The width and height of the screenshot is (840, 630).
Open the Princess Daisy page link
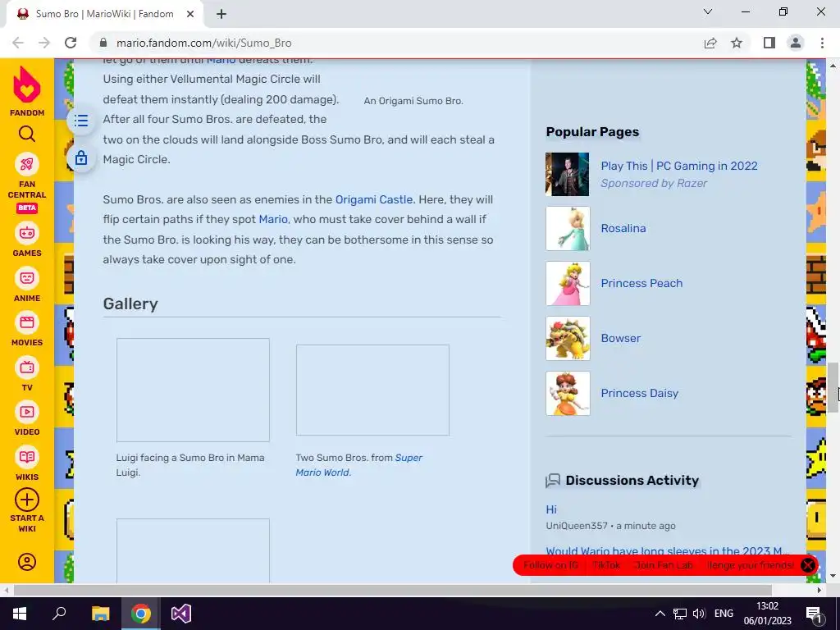tap(639, 393)
